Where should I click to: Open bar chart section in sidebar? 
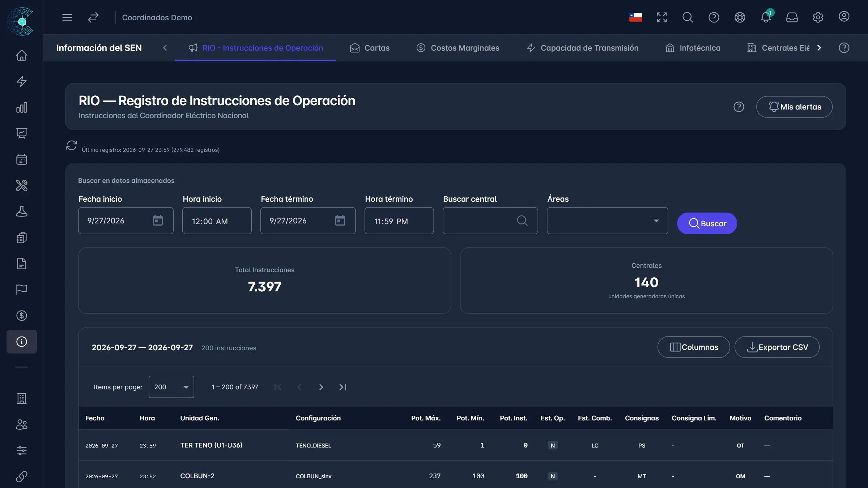click(x=22, y=107)
